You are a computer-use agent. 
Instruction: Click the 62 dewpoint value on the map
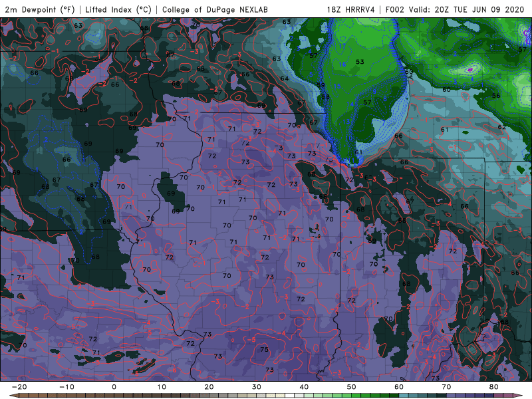click(x=502, y=127)
